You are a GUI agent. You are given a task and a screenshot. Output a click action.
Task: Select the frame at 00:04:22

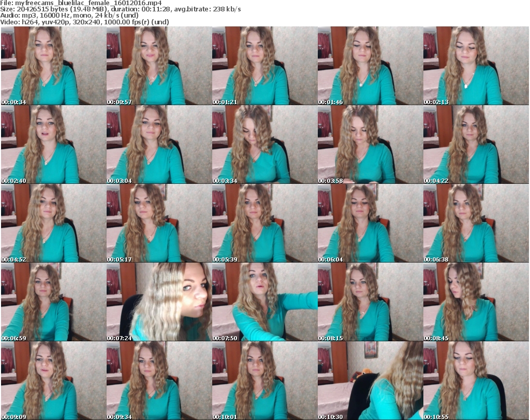[x=476, y=144]
